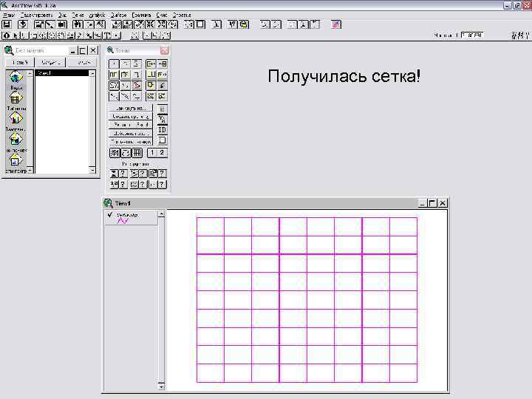532x399 pixels.
Task: Click the map scale input field
Action: point(471,35)
